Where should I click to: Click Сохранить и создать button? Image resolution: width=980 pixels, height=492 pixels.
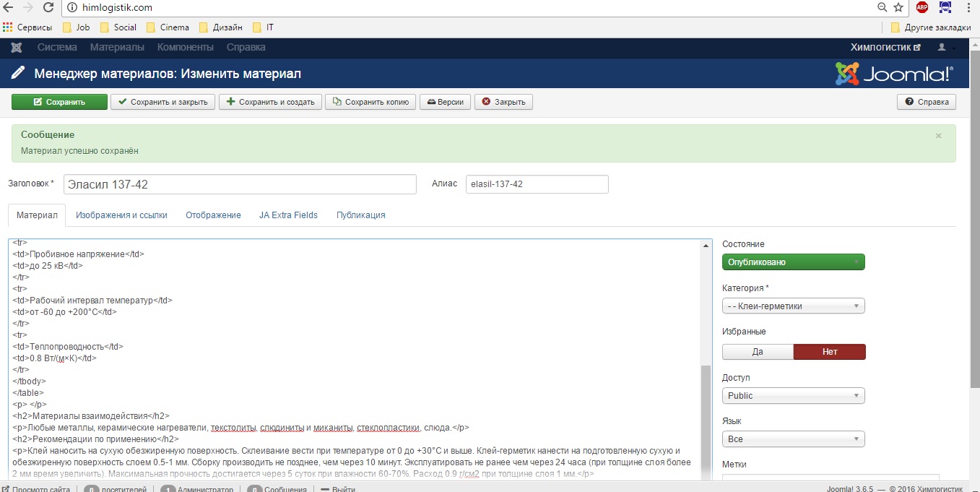[270, 102]
